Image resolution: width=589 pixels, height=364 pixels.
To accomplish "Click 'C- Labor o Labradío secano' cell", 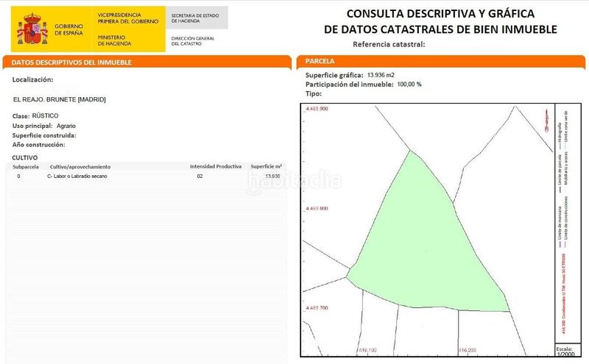I will 77,176.
